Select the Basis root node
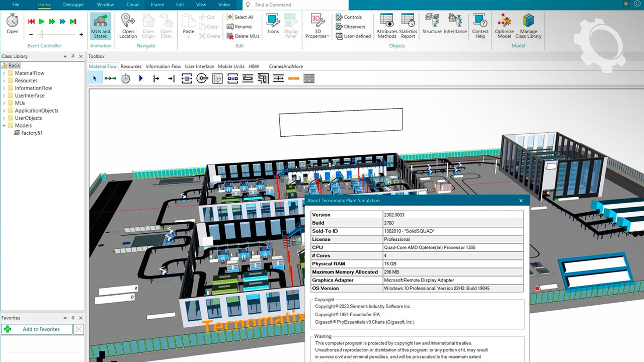This screenshot has width=644, height=362. tap(11, 66)
